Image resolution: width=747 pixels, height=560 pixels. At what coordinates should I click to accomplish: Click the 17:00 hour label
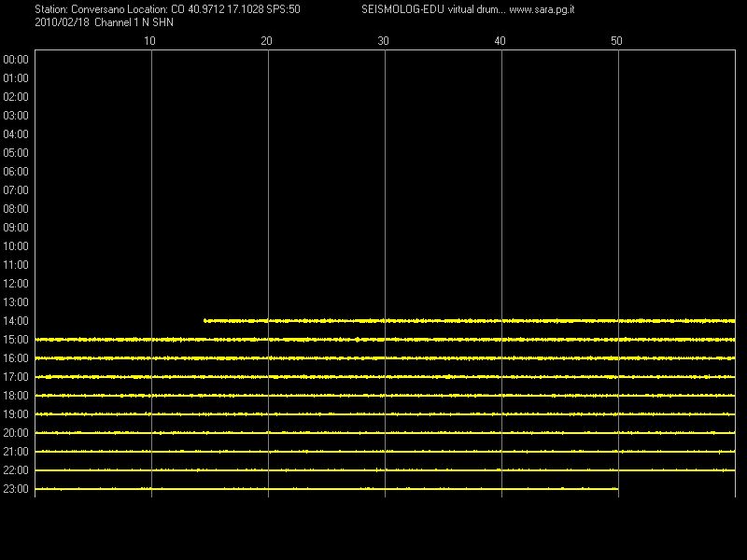(16, 377)
